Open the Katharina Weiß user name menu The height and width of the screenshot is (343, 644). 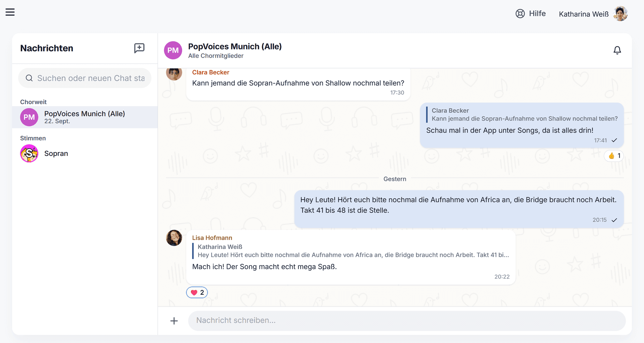click(x=584, y=14)
